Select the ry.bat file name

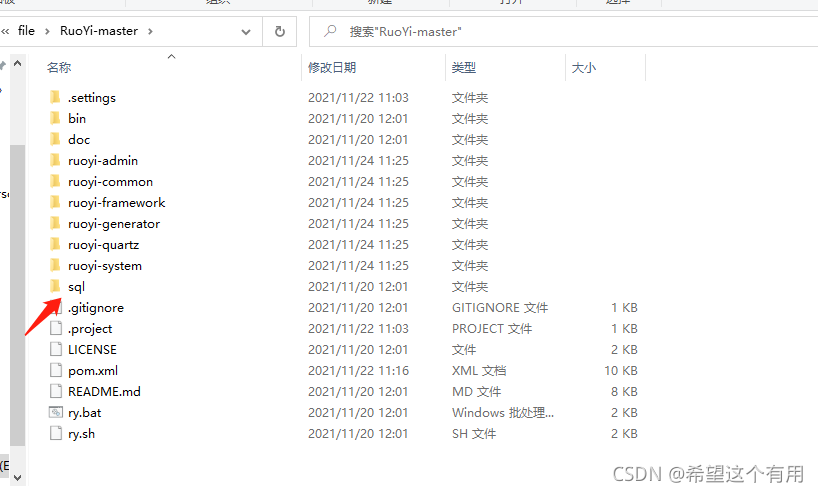point(85,412)
